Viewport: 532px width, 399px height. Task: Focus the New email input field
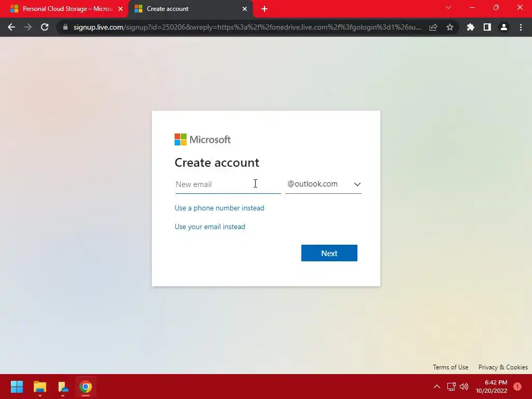point(228,184)
